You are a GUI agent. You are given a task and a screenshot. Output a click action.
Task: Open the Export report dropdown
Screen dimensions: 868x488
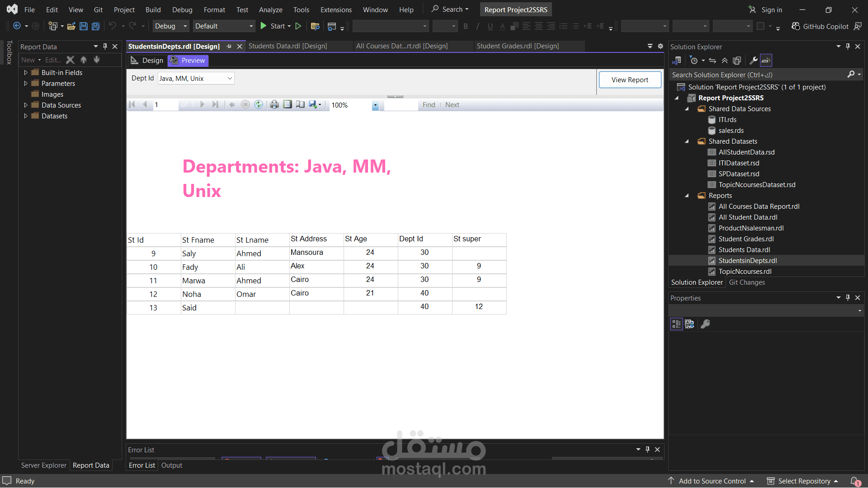pyautogui.click(x=315, y=105)
